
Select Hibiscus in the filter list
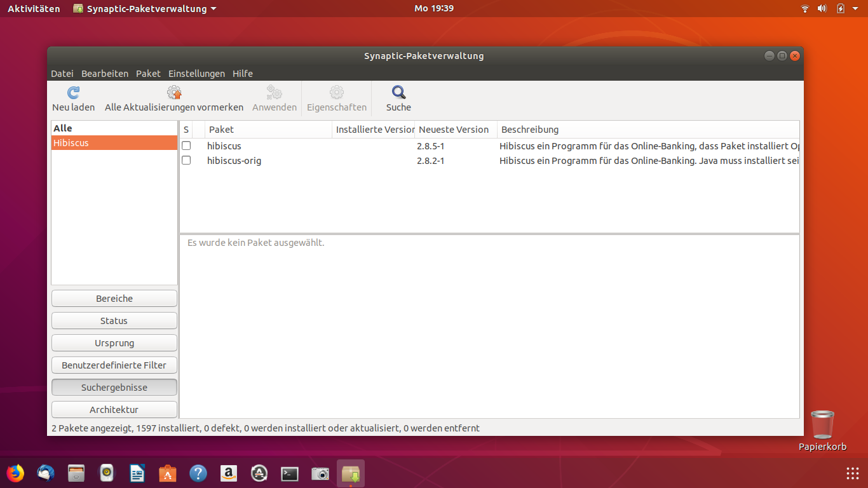pyautogui.click(x=114, y=143)
